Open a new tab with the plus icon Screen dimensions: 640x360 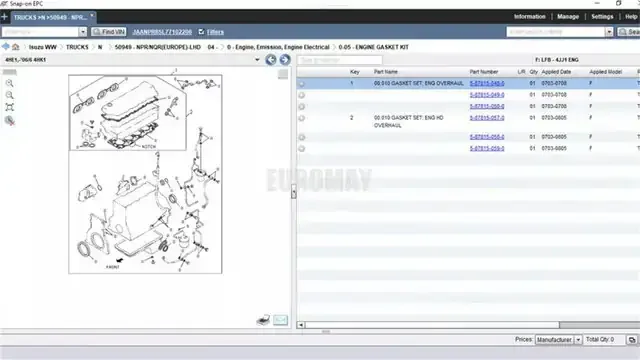(4, 17)
